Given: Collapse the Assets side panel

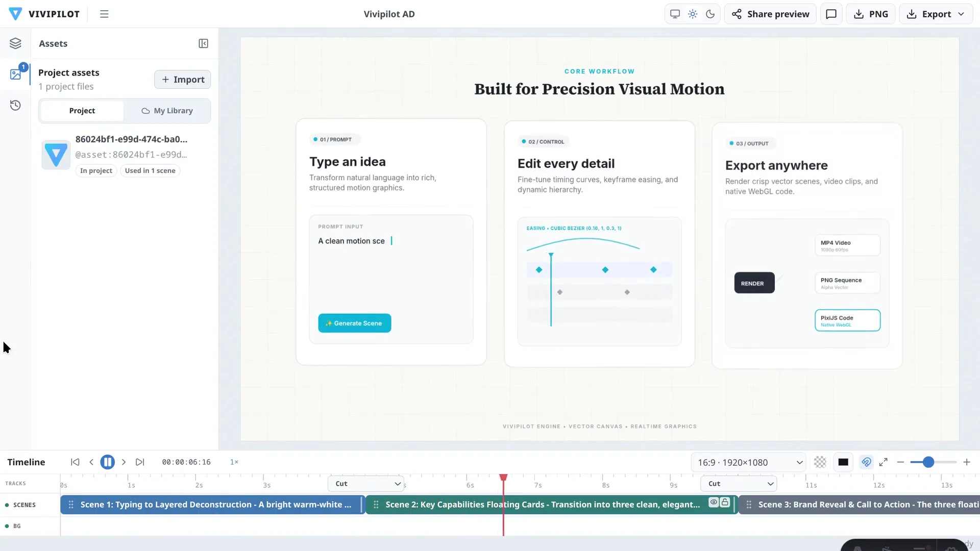Looking at the screenshot, I should pyautogui.click(x=203, y=43).
